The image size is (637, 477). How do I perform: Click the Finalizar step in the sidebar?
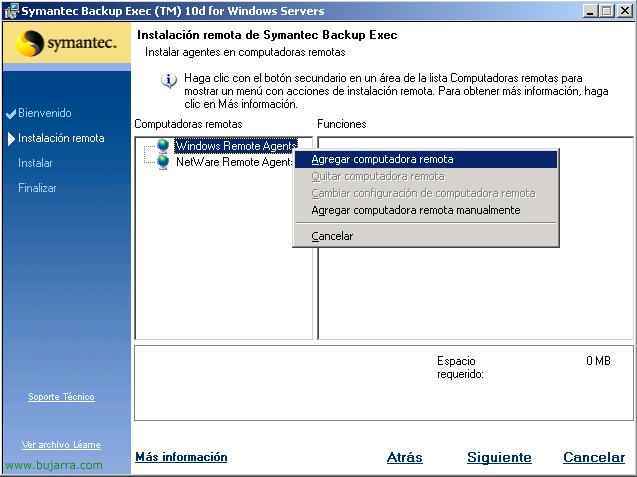coord(37,188)
